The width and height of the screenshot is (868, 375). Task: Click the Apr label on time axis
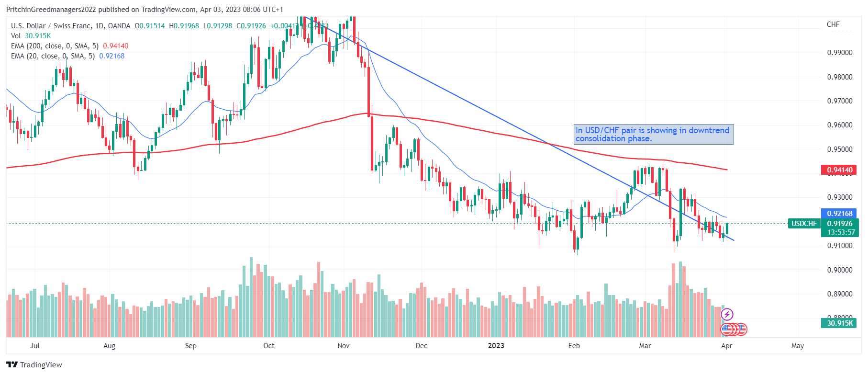point(727,346)
